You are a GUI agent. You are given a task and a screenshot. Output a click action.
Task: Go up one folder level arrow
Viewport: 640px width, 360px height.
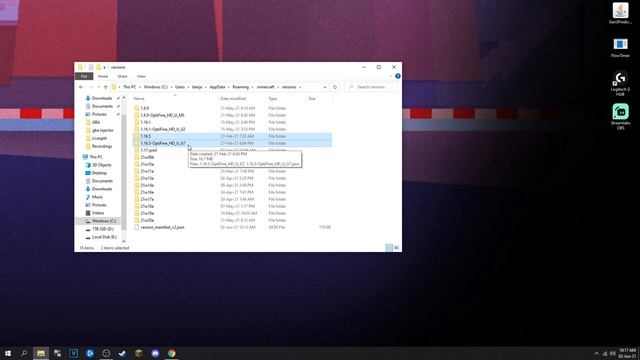[x=105, y=87]
